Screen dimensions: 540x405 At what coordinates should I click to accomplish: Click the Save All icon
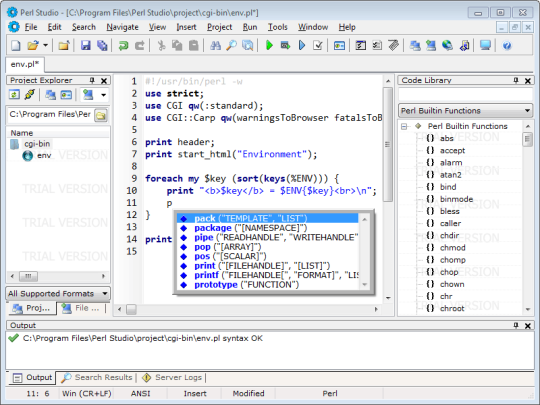[x=102, y=45]
